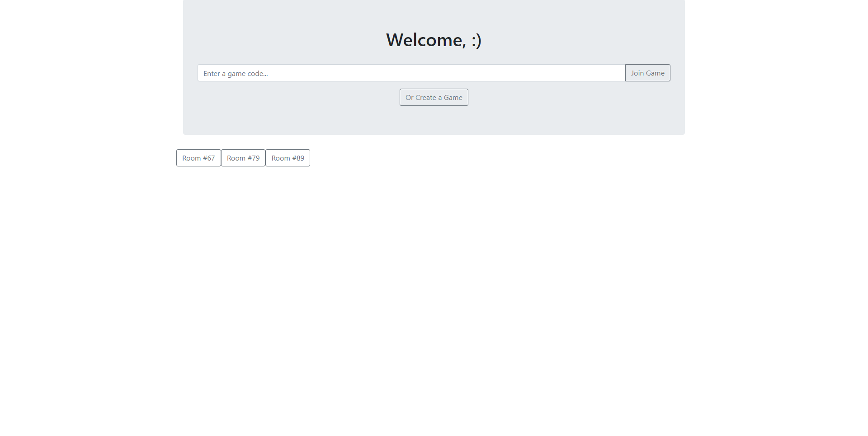Viewport: 868px width, 436px height.
Task: Enter the room numbered 89
Action: (288, 158)
